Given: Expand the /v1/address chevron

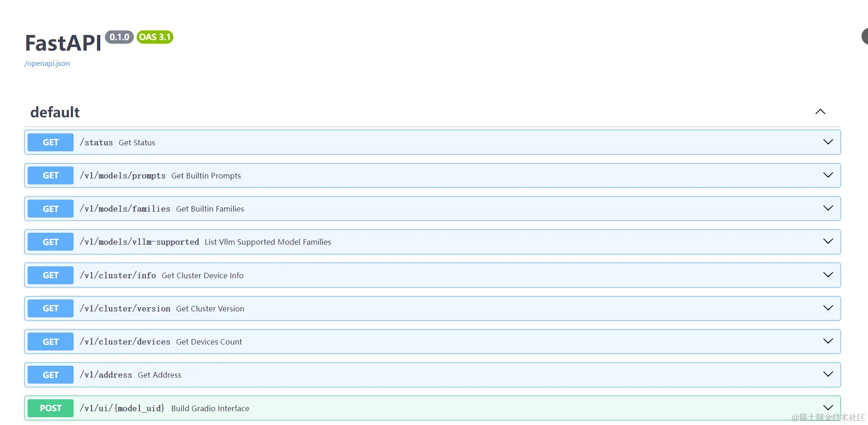Looking at the screenshot, I should 828,374.
